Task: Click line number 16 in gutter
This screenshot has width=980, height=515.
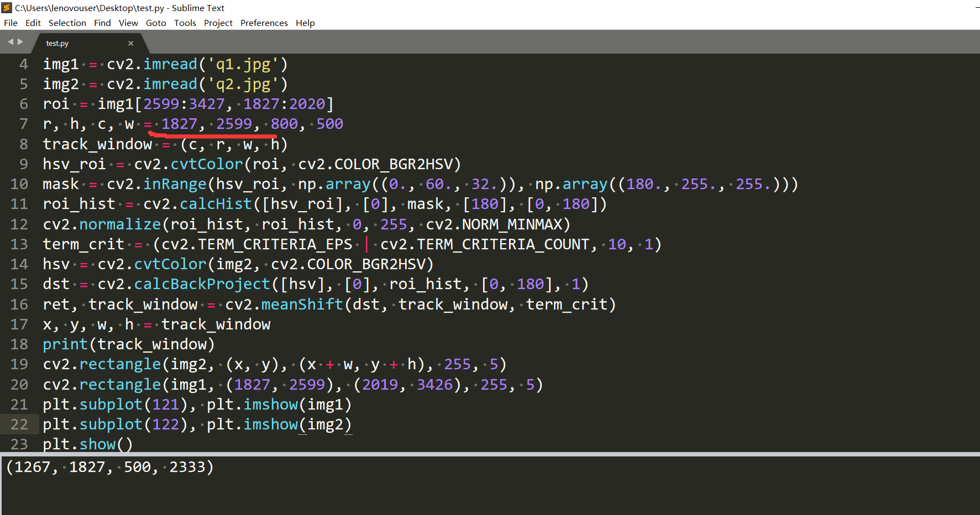Action: pos(19,304)
